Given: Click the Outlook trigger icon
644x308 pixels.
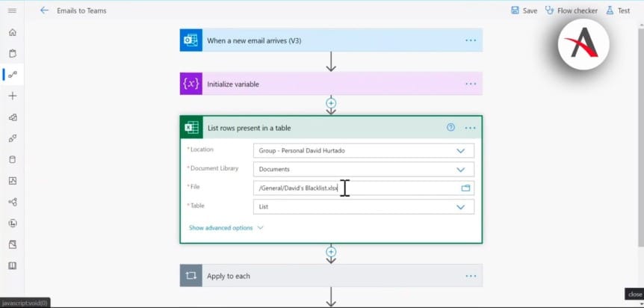Looking at the screenshot, I should click(191, 40).
